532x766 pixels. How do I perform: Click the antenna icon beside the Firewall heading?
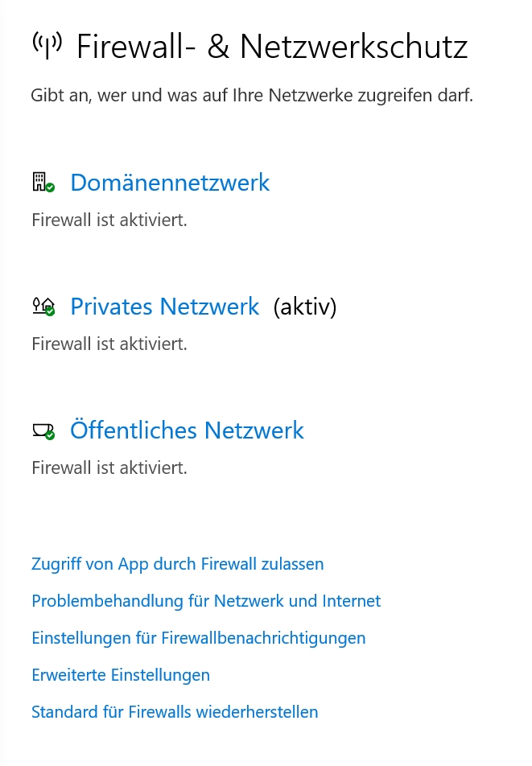click(47, 45)
